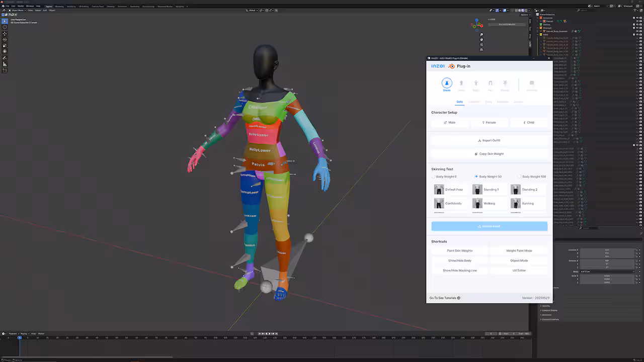Switch to the UV Editing workspace tab
The height and width of the screenshot is (362, 644).
[x=84, y=6]
